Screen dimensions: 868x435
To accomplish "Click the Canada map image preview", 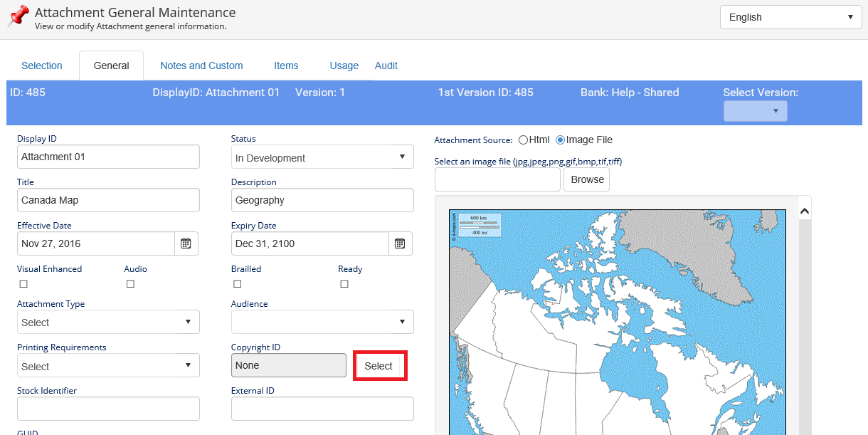I will [617, 320].
